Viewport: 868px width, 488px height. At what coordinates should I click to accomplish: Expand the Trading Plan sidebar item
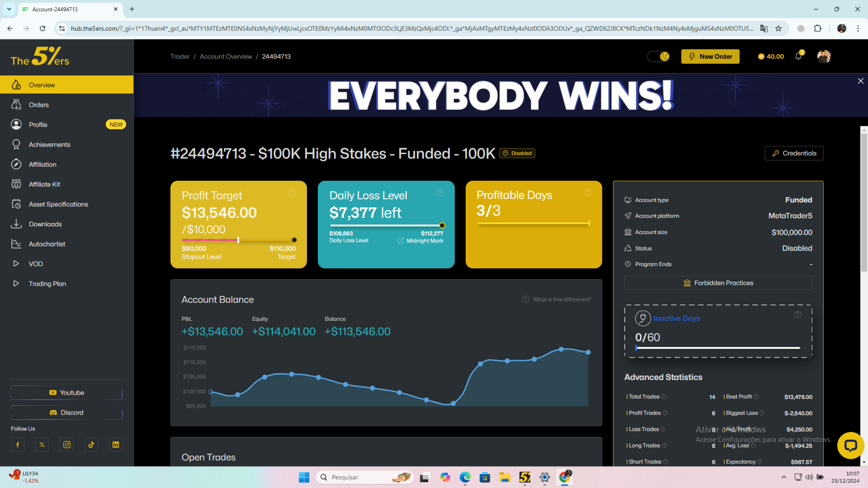point(47,284)
